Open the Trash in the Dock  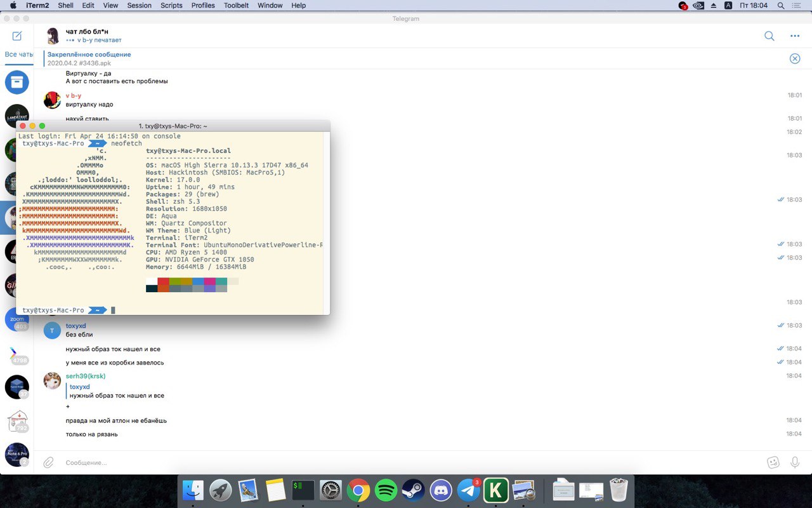tap(619, 490)
